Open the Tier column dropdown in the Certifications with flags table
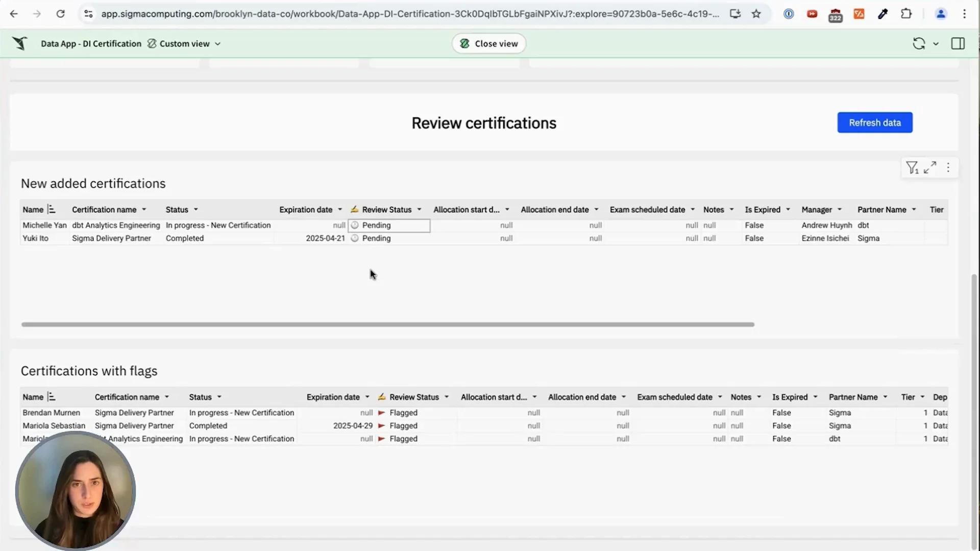 pyautogui.click(x=922, y=397)
